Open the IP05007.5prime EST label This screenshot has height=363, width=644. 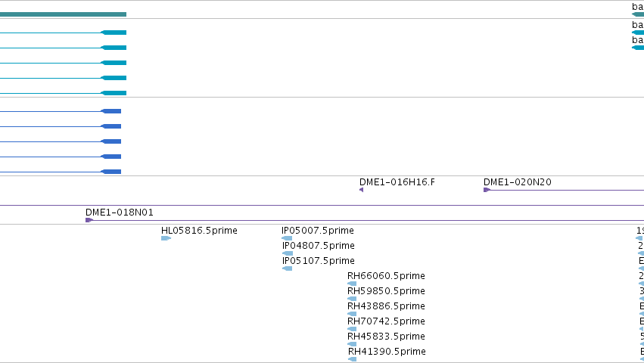318,231
